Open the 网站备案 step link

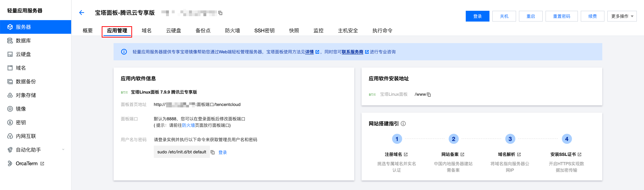pos(450,154)
